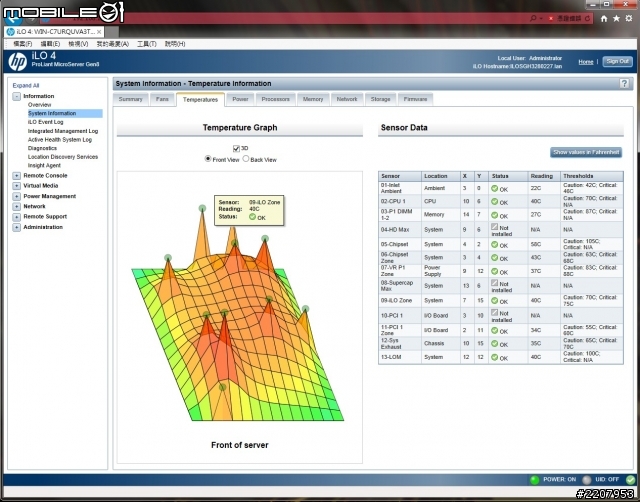Sort table by Sensor column header
Viewport: 640px width, 502px height.
400,176
